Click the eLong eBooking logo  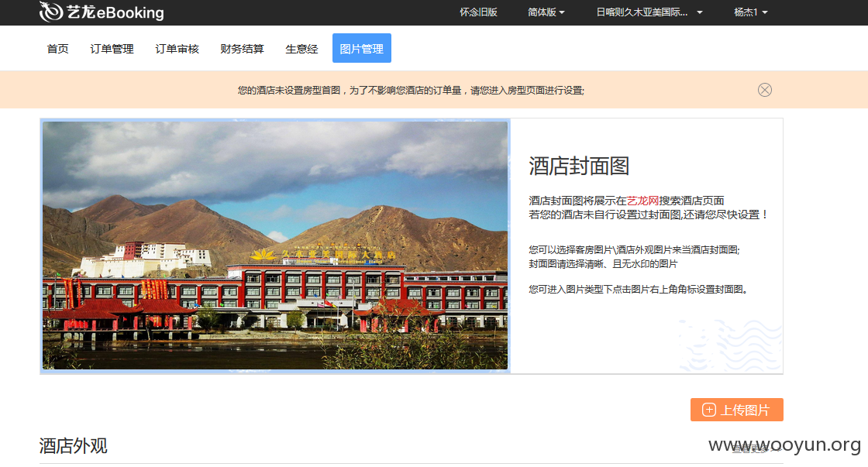(x=102, y=12)
